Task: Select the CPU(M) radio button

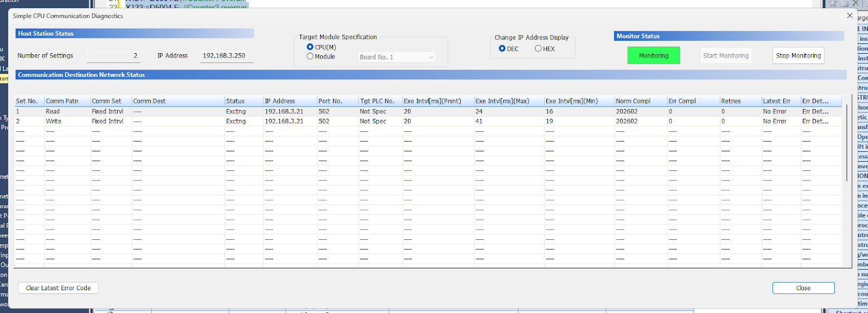Action: tap(310, 47)
